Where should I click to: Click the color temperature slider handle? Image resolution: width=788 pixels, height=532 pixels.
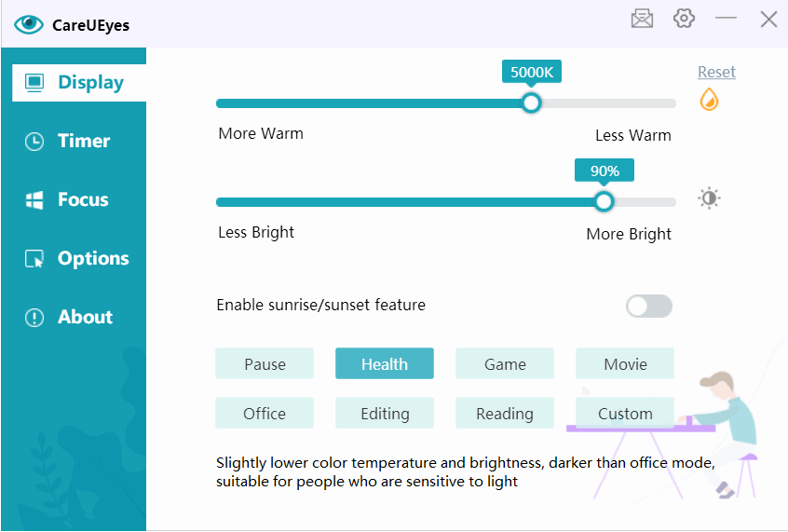[531, 103]
